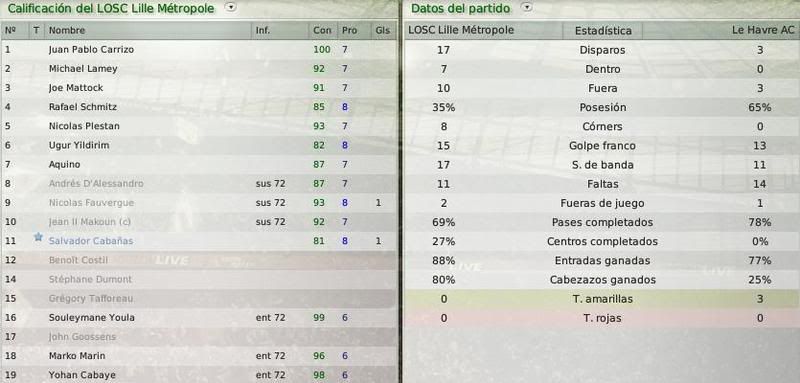This screenshot has height=383, width=800.
Task: Click LOSC Lille Métropole stats column header
Action: click(x=461, y=31)
